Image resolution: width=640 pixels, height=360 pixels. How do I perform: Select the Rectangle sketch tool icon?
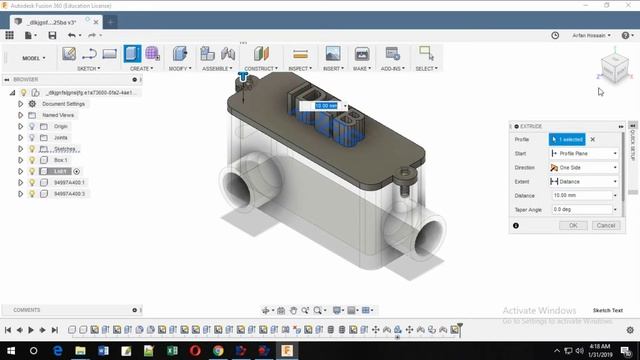109,53
